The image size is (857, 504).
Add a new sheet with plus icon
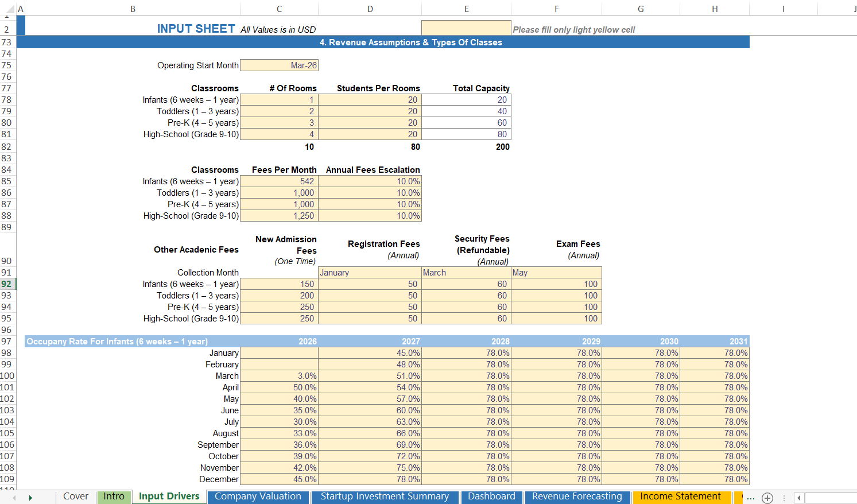[x=767, y=498]
